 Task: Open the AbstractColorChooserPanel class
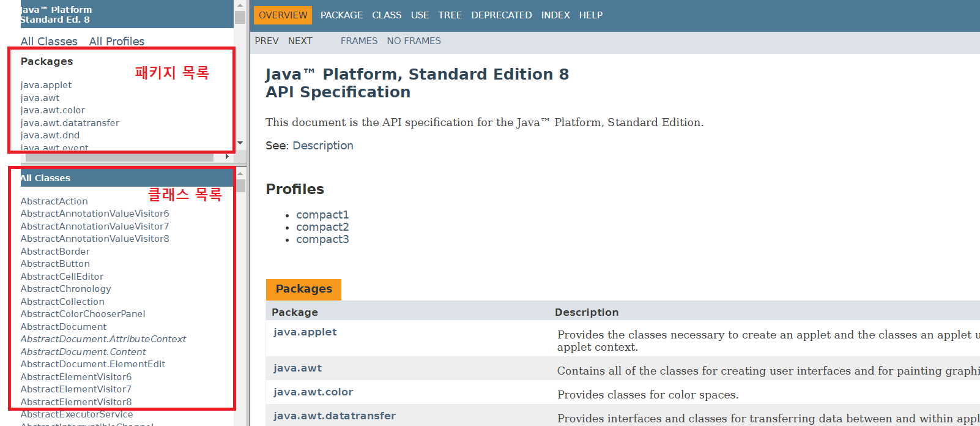pyautogui.click(x=83, y=314)
